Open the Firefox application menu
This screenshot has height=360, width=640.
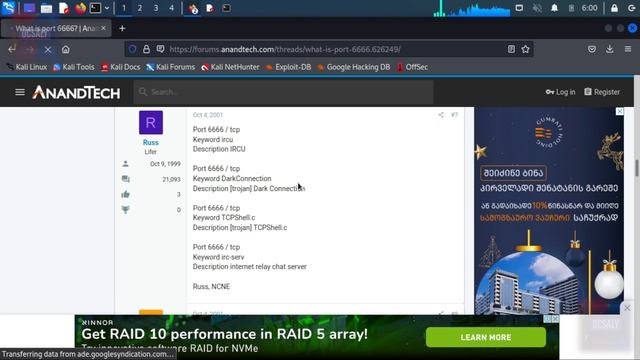(628, 49)
